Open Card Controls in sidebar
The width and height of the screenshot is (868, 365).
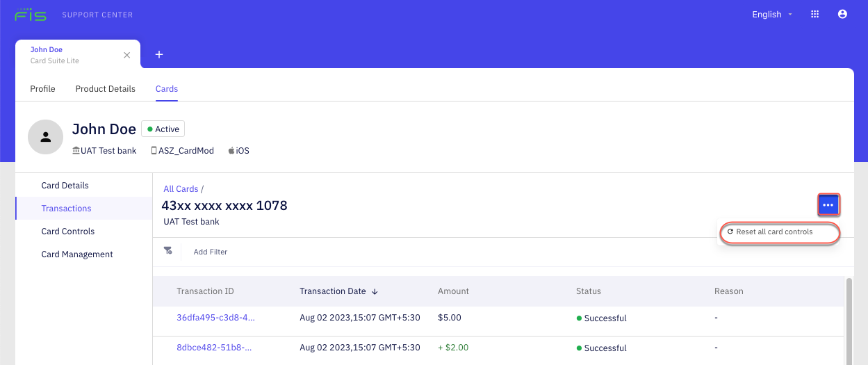pyautogui.click(x=67, y=232)
